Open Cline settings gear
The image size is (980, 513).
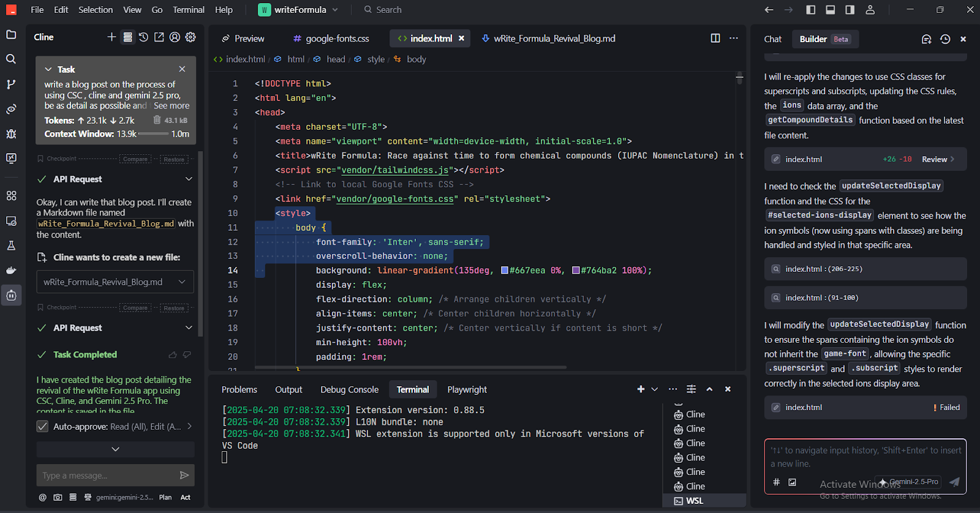pos(190,37)
